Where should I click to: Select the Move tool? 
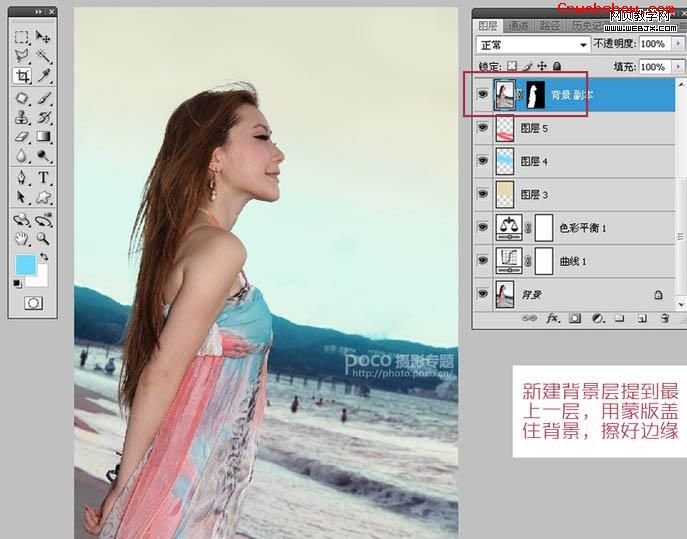(43, 37)
